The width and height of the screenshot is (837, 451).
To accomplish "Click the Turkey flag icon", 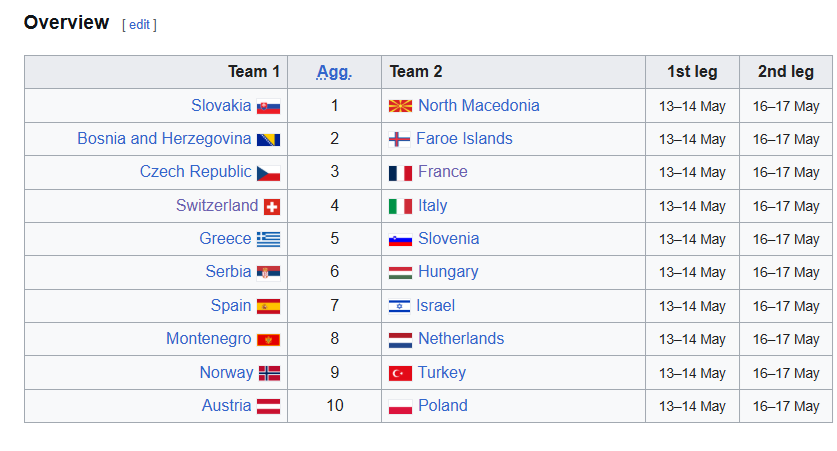I will (400, 373).
